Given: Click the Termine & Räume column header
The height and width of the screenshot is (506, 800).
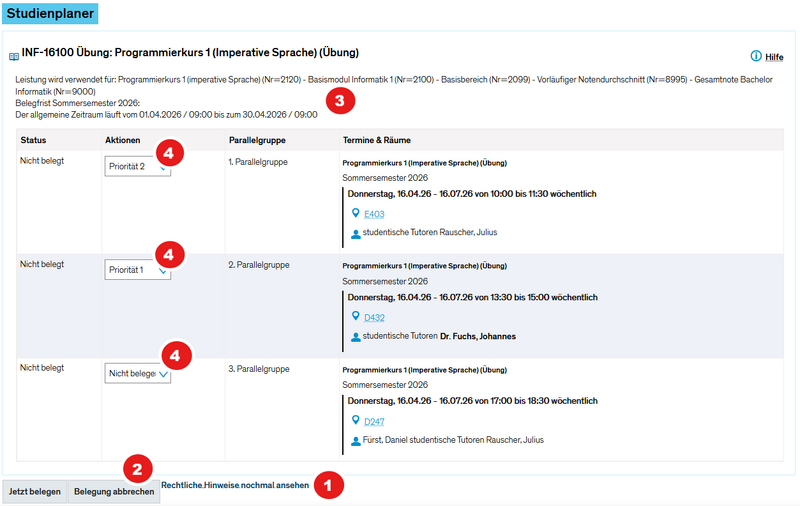Looking at the screenshot, I should point(377,140).
